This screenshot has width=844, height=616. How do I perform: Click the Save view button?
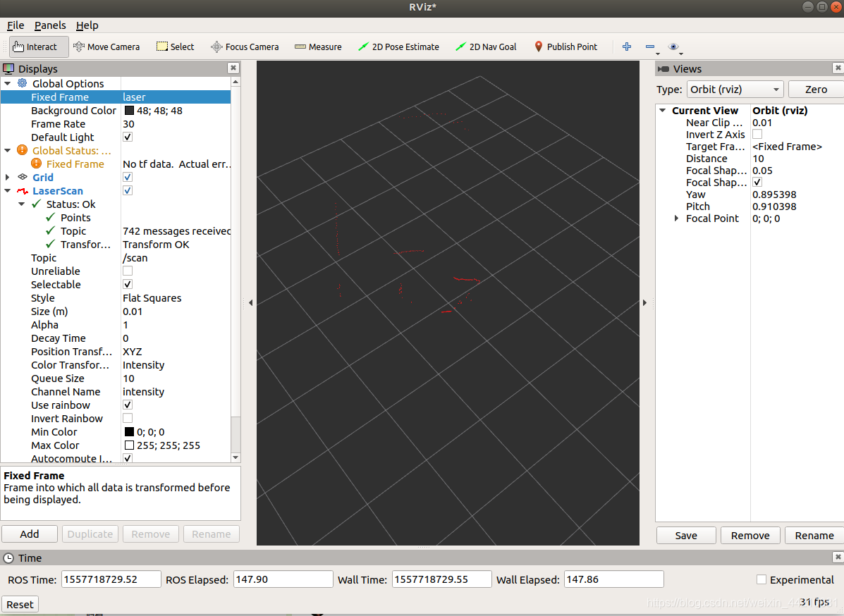point(686,536)
